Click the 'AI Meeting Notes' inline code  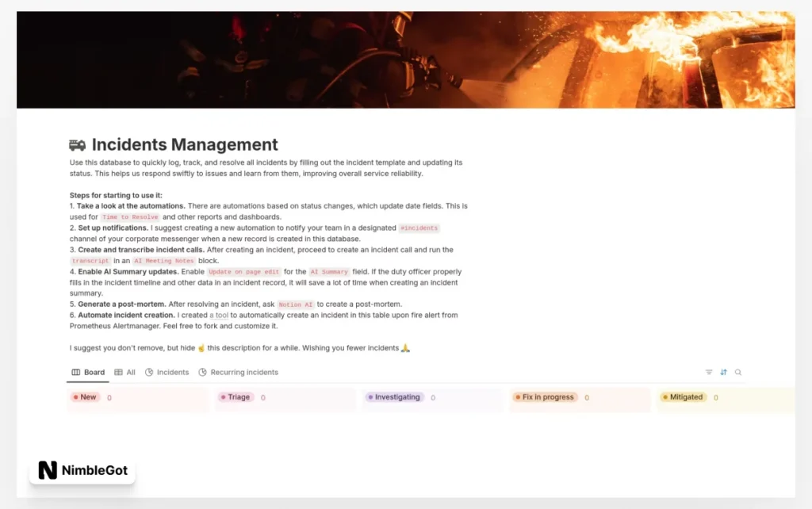[163, 261]
